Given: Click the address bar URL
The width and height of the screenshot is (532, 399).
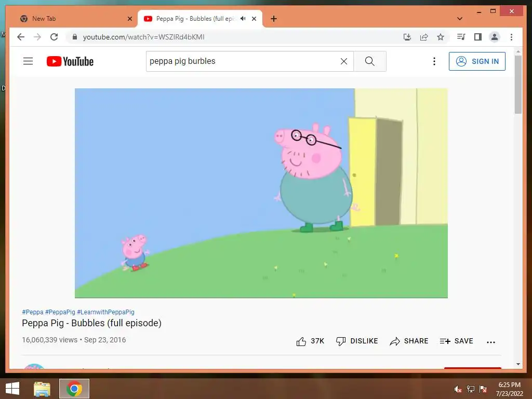Looking at the screenshot, I should pyautogui.click(x=143, y=37).
